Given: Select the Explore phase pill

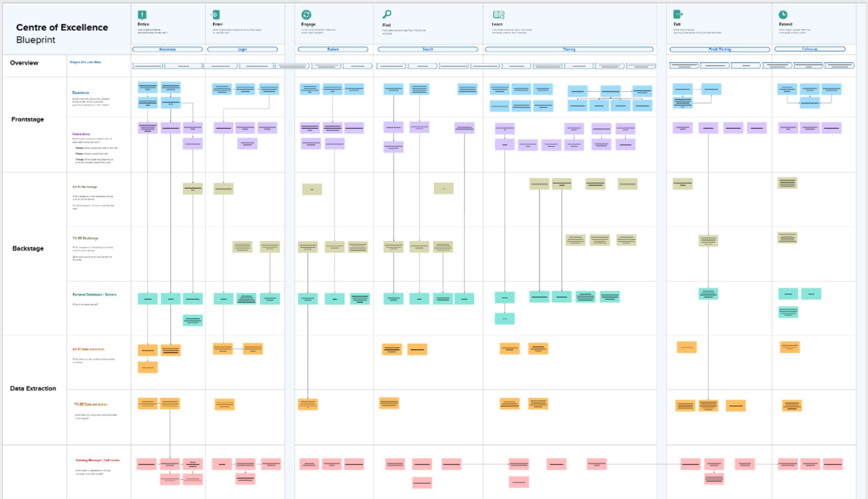Looking at the screenshot, I should [x=333, y=49].
